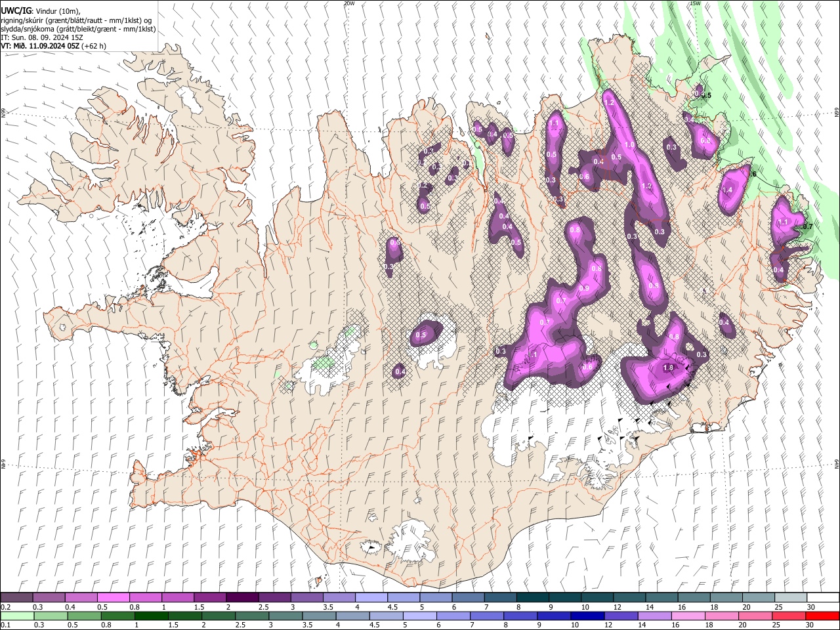Click the dark green swatch labeled 1
Image resolution: width=840 pixels, height=630 pixels.
pyautogui.click(x=152, y=616)
